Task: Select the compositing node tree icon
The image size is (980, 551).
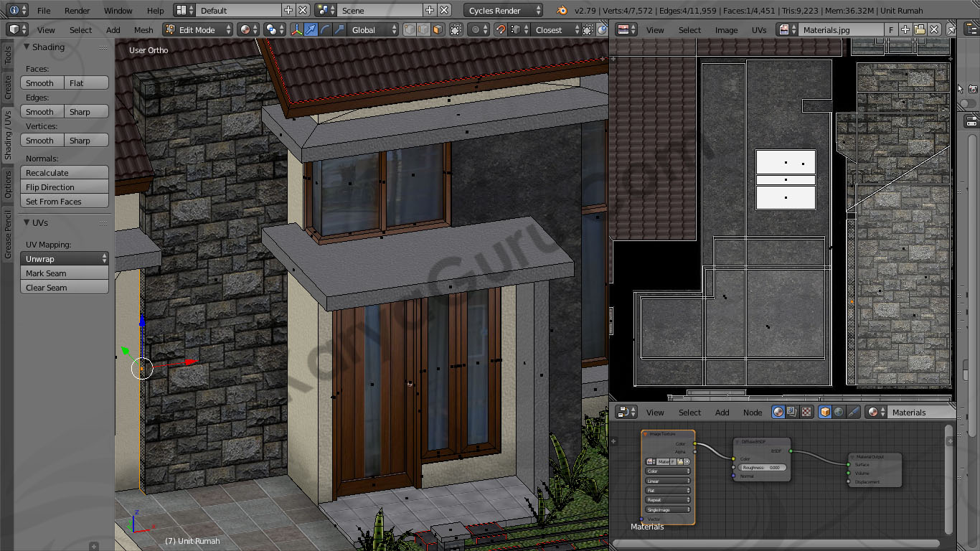Action: [x=791, y=413]
